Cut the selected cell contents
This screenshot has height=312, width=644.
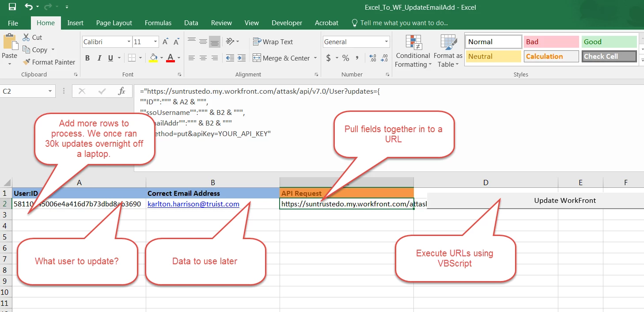click(x=32, y=38)
